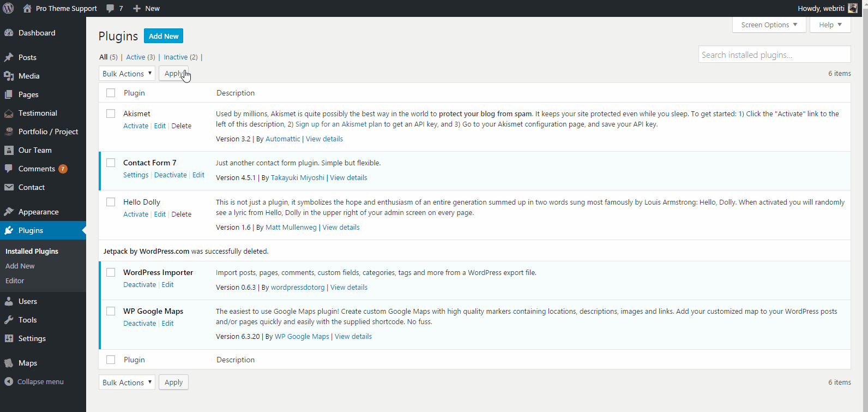The image size is (868, 412).
Task: Check the WP Google Maps checkbox
Action: tap(111, 311)
